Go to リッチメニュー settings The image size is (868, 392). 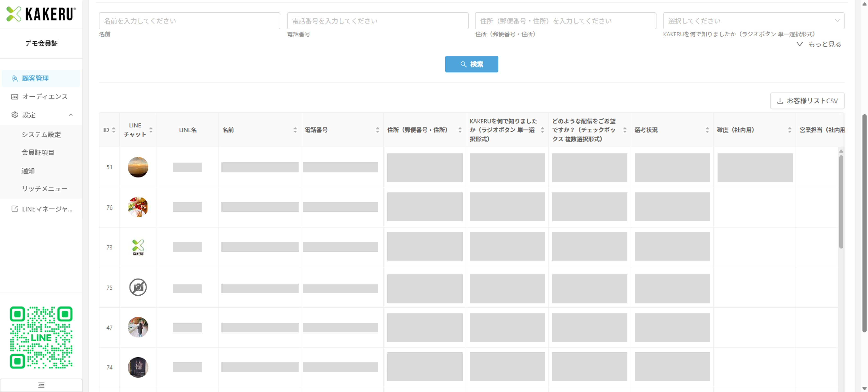pos(44,189)
